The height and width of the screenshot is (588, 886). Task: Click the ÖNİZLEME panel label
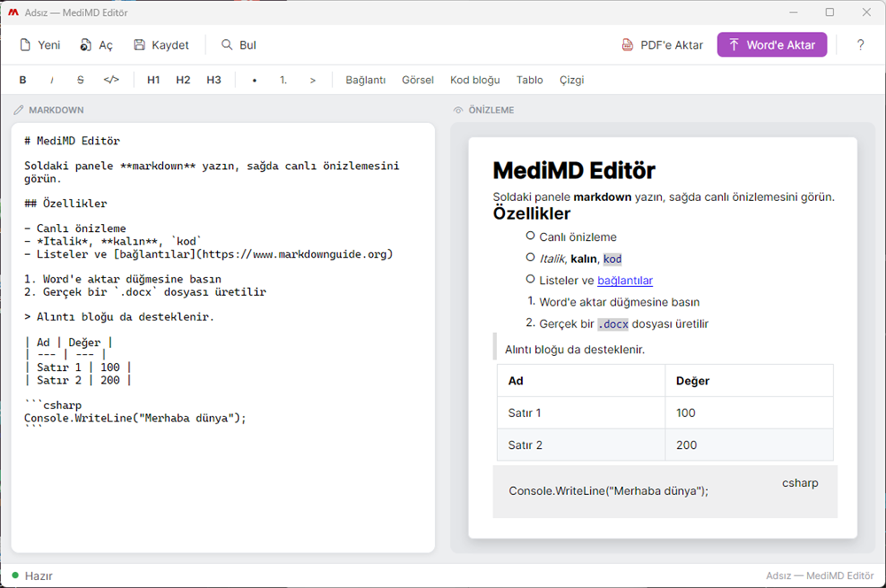pos(491,110)
